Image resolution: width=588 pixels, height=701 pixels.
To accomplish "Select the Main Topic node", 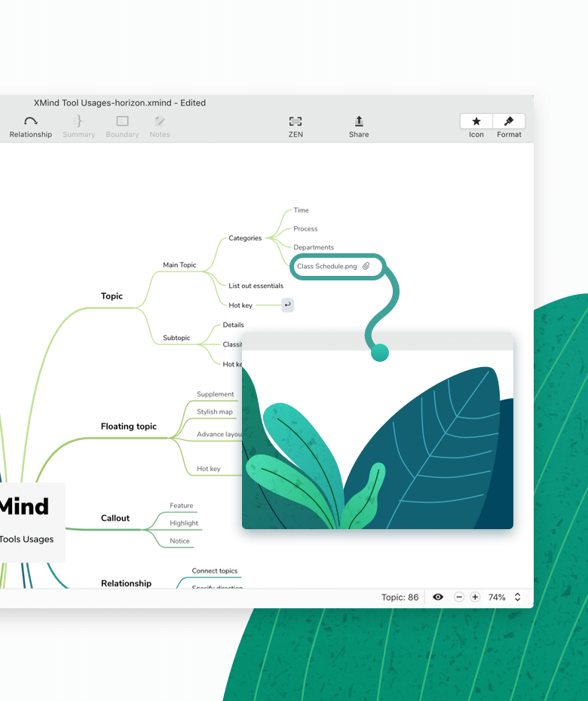I will (179, 265).
